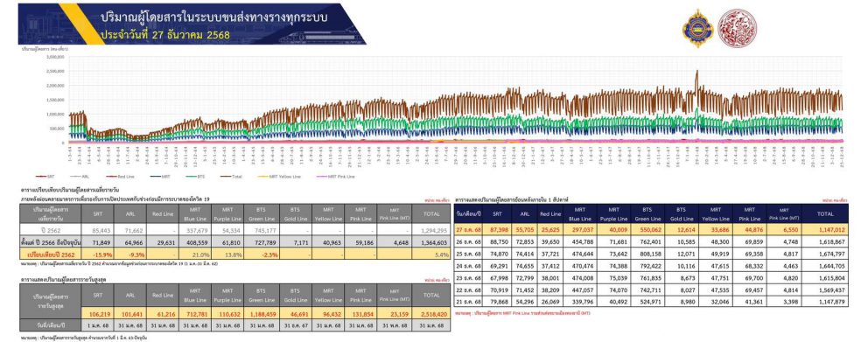Click the record-high Blue Line value 712,781
This screenshot has width=868, height=342.
coord(198,313)
